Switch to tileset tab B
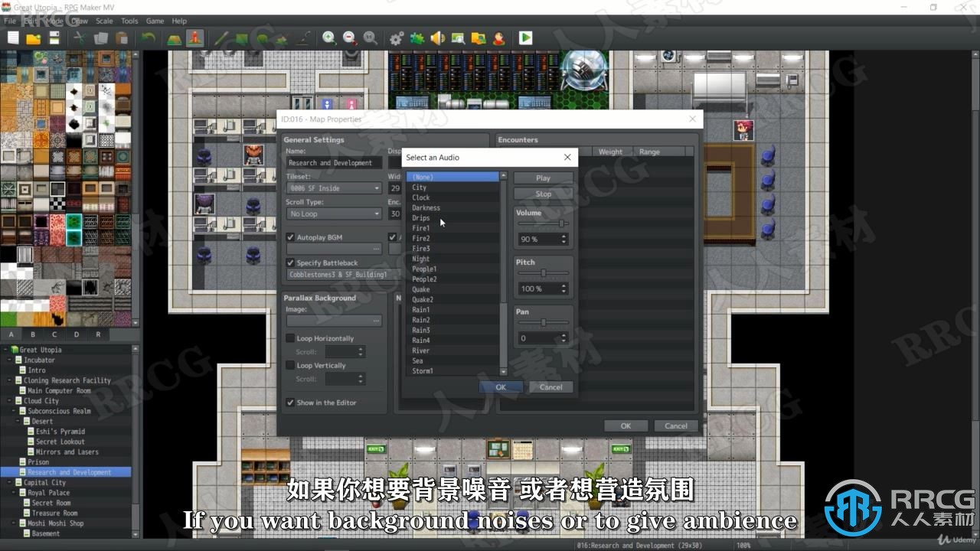Screen dimensions: 980x551 point(33,334)
